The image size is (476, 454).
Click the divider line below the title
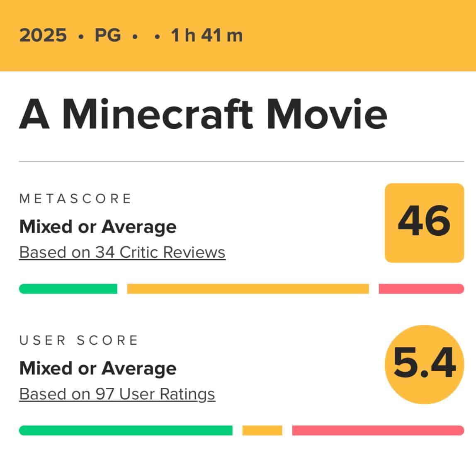242,161
